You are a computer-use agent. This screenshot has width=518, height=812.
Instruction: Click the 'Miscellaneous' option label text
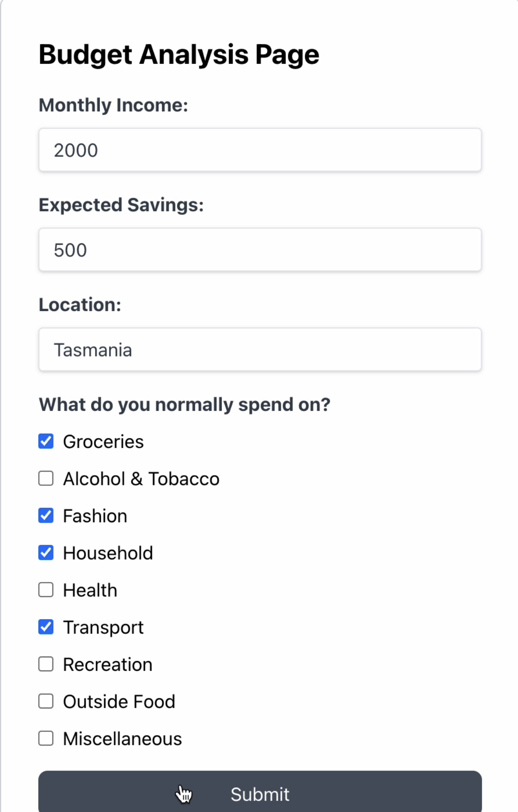(x=122, y=739)
